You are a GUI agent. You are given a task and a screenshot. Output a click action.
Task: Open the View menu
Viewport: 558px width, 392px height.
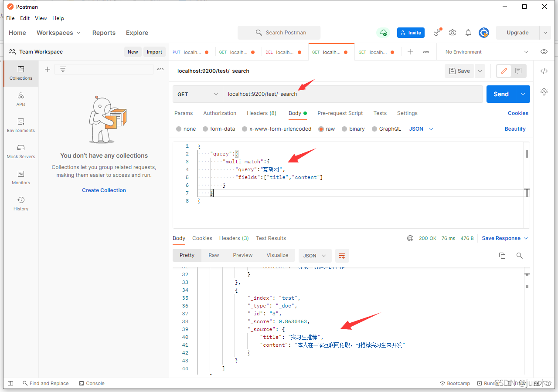coord(41,18)
